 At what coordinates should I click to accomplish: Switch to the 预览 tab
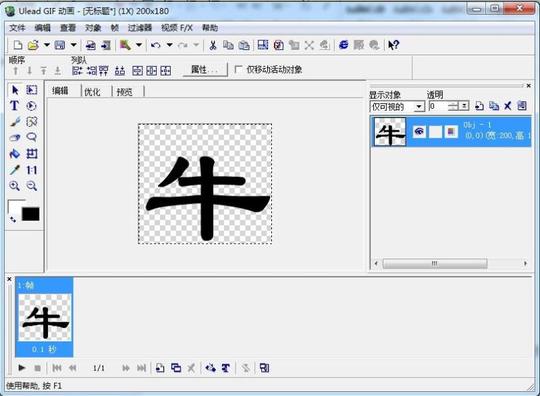[x=125, y=92]
